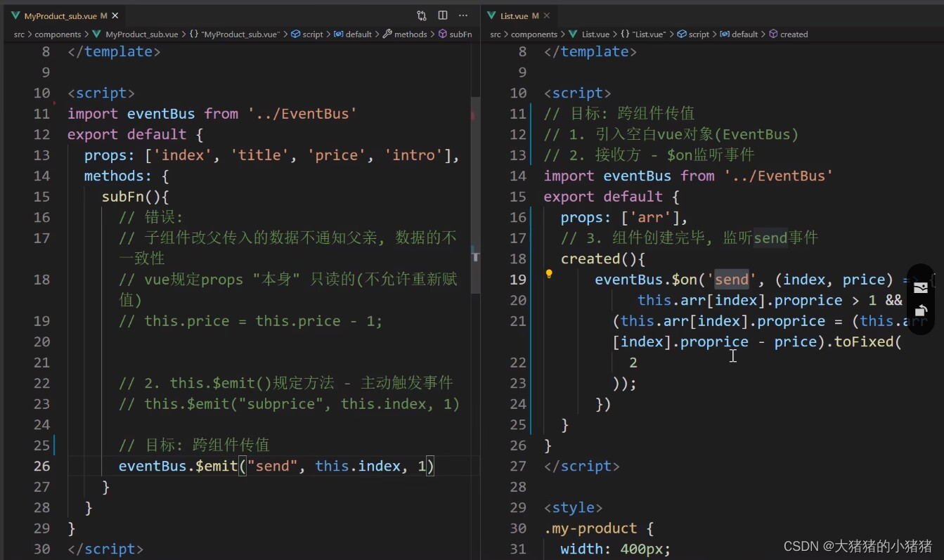Screen dimensions: 944x560
Task: Open changes compare icon in left editor
Action: (422, 15)
